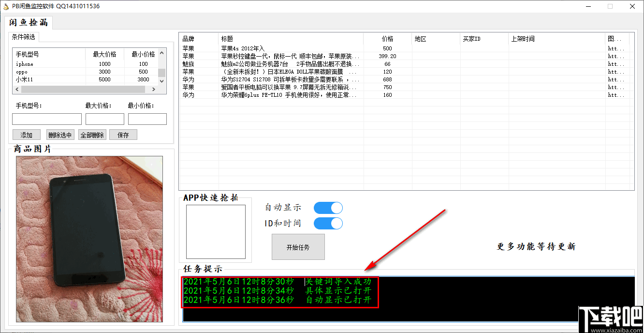Focus the 手机型号 input field
This screenshot has width=644, height=333.
[x=47, y=119]
